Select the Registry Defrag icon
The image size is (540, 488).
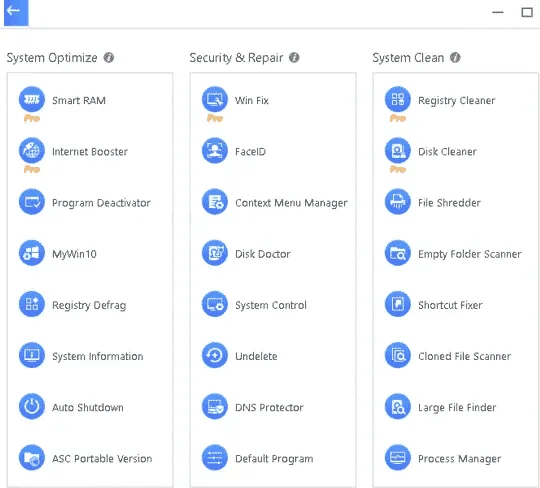pos(32,304)
